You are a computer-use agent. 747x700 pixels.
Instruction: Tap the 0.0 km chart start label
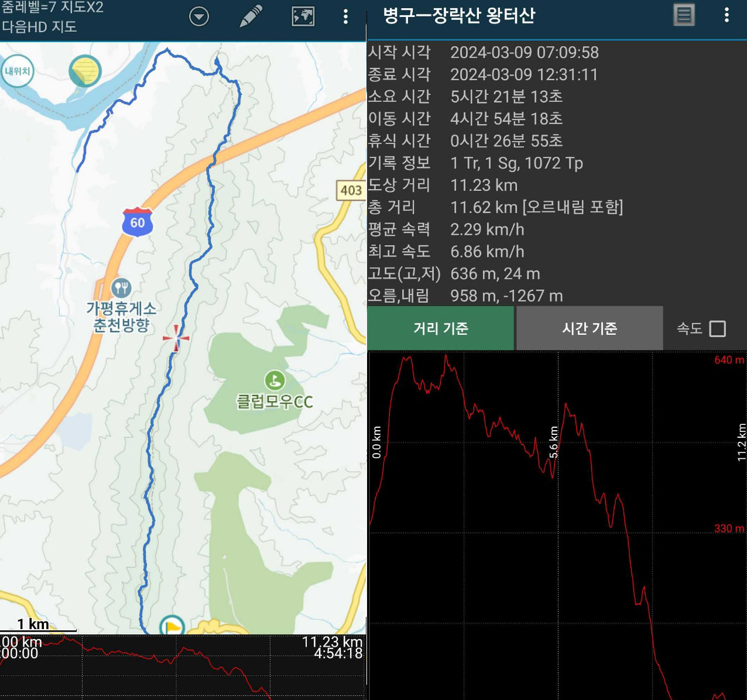376,442
